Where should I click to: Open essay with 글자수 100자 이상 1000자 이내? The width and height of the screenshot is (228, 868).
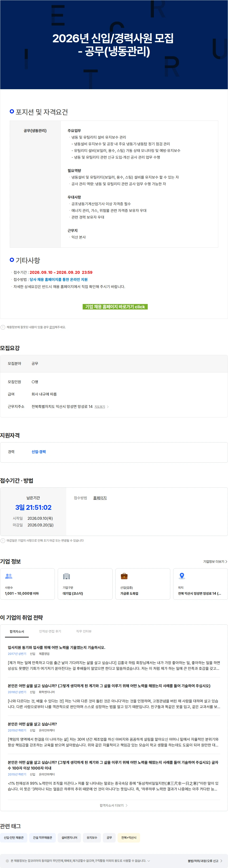coord(113,765)
